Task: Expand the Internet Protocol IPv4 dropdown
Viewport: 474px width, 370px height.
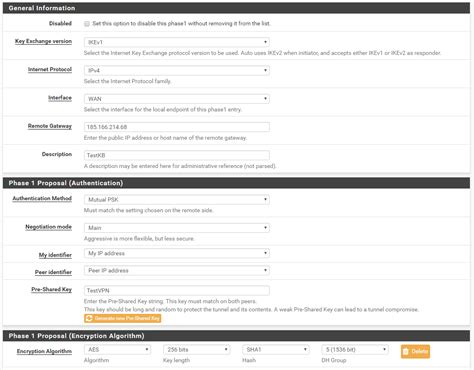Action: (177, 70)
